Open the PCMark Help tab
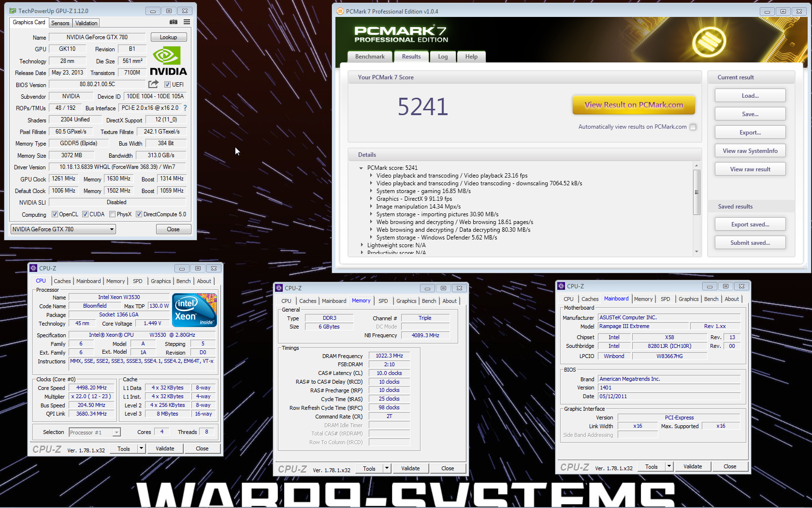 click(471, 57)
